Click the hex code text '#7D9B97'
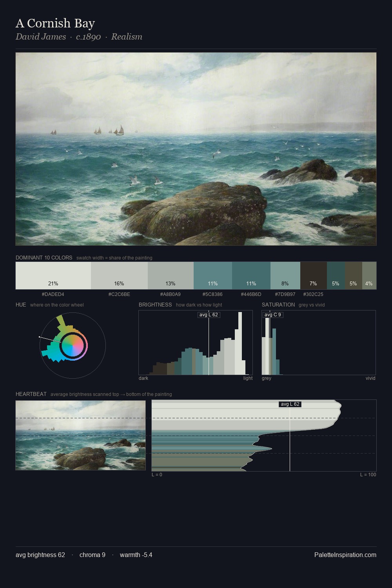The image size is (392, 588). 285,294
